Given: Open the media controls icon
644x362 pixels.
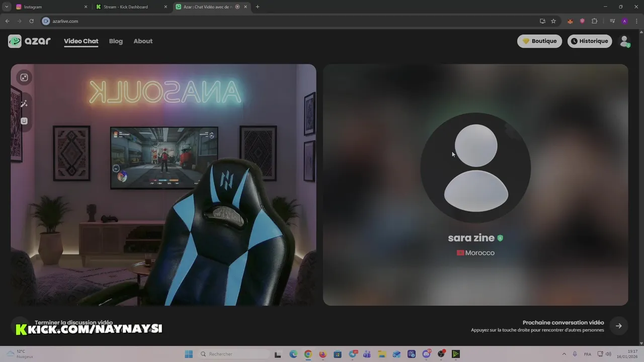Looking at the screenshot, I should (x=612, y=21).
